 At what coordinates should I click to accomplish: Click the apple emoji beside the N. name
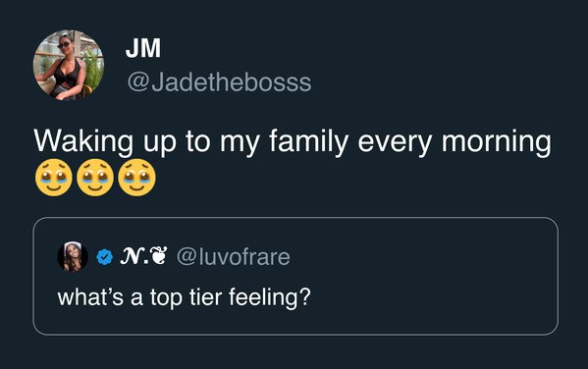pos(157,256)
